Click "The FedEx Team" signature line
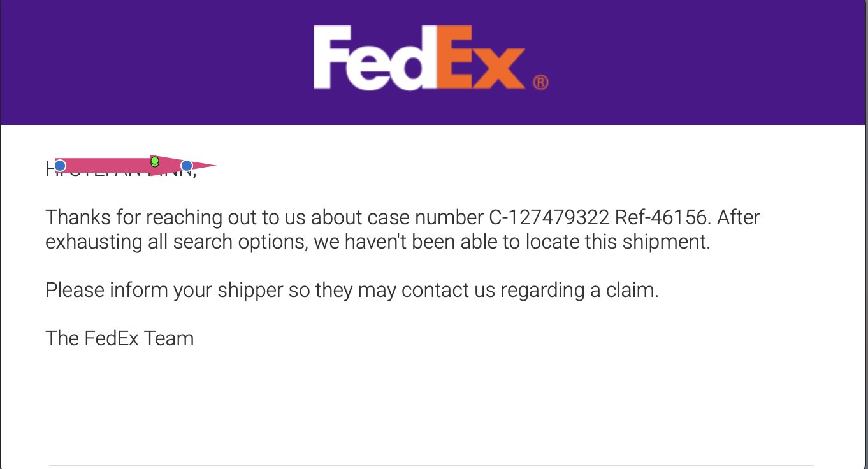 pyautogui.click(x=120, y=338)
